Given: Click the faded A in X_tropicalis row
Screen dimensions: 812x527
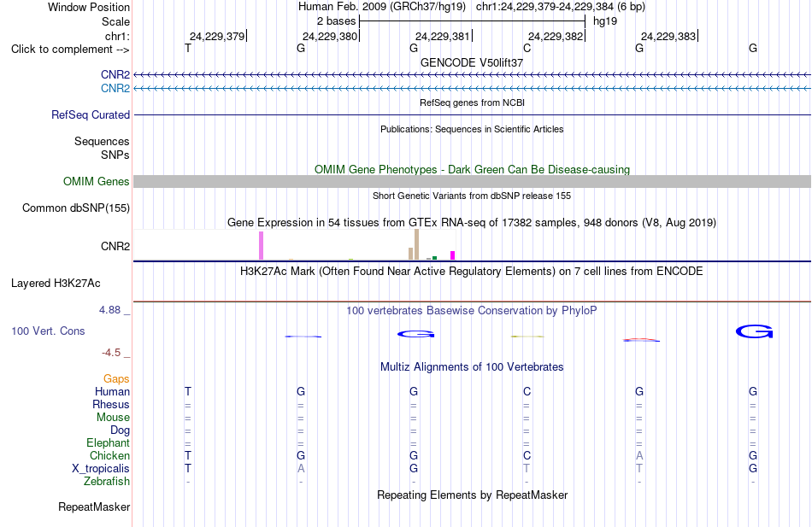Looking at the screenshot, I should (301, 469).
